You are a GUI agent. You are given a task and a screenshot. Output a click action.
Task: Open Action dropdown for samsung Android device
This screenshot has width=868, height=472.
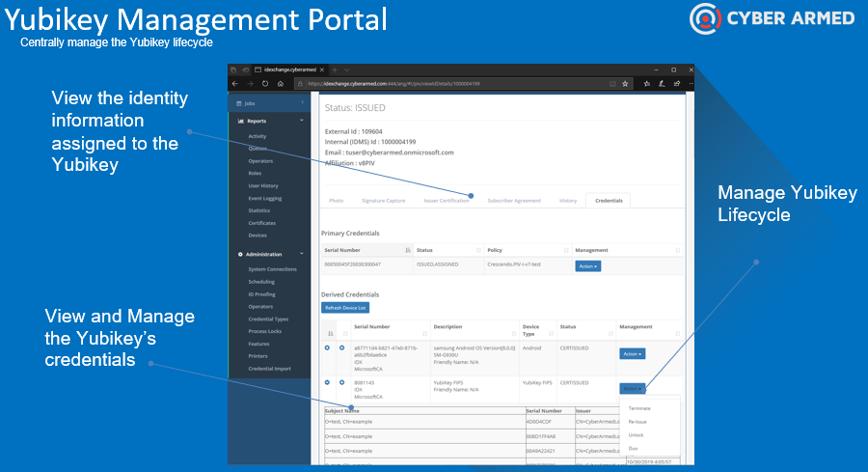click(633, 353)
